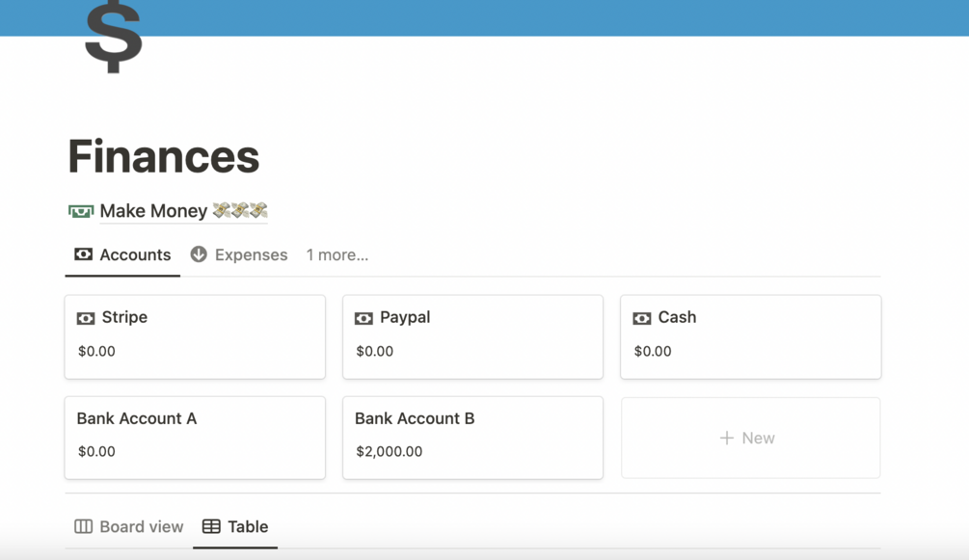Expand the "1 more..." hidden views
The height and width of the screenshot is (560, 969).
[x=336, y=255]
